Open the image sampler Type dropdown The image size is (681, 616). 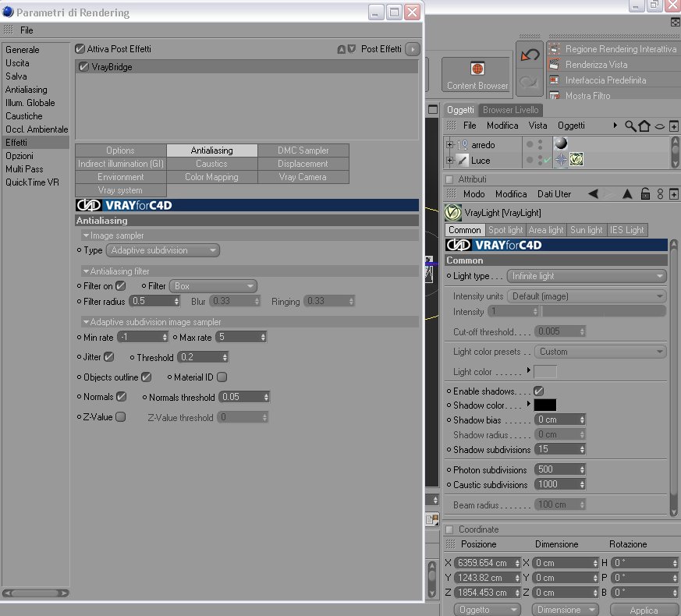(163, 250)
